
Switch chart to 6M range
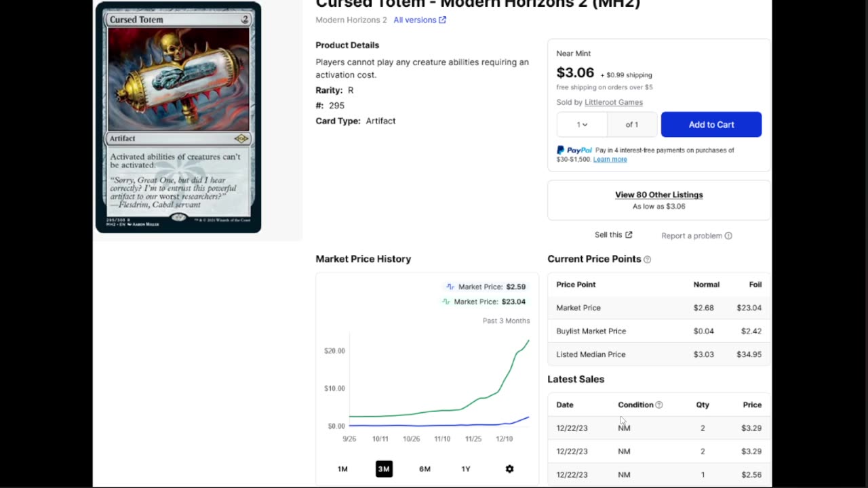tap(425, 469)
